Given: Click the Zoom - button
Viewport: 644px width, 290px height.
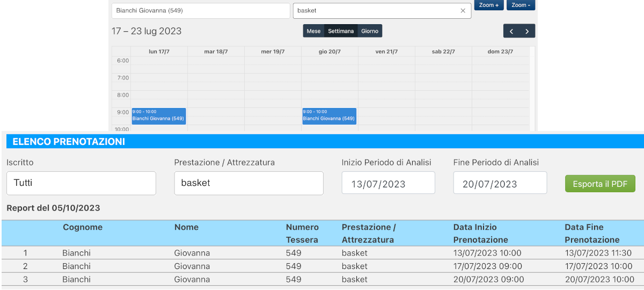Looking at the screenshot, I should (x=521, y=5).
